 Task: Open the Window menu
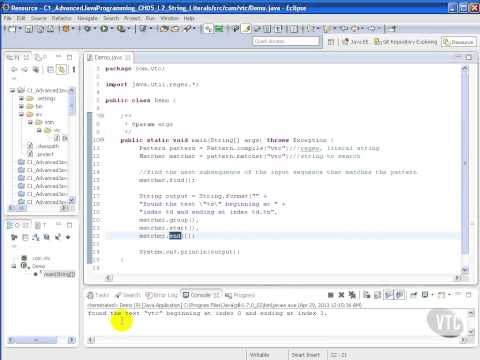(x=169, y=18)
